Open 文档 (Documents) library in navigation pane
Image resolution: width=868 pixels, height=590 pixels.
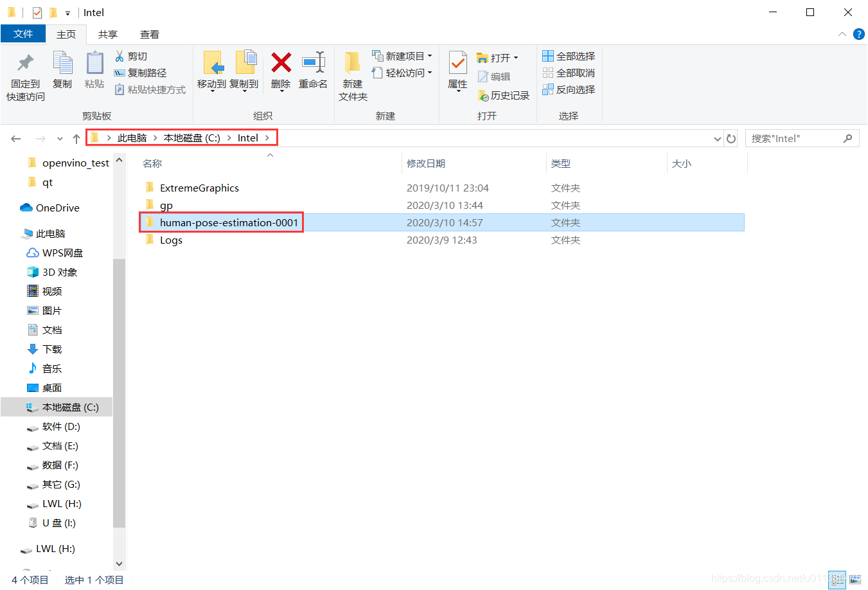click(52, 330)
